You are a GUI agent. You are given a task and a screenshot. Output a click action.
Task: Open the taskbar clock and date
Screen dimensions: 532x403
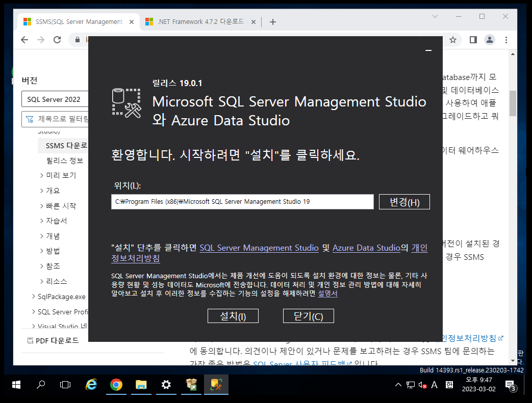point(479,385)
